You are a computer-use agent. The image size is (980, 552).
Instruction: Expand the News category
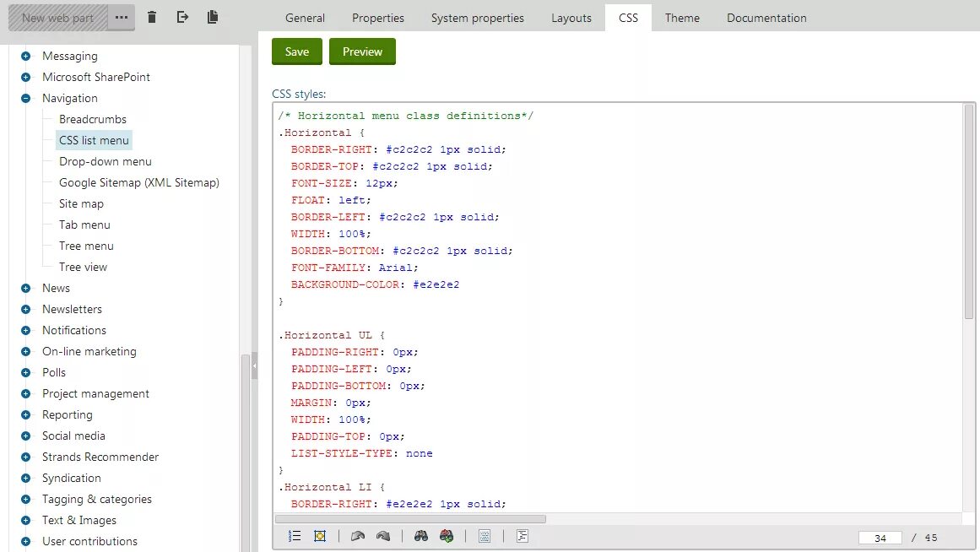click(25, 288)
